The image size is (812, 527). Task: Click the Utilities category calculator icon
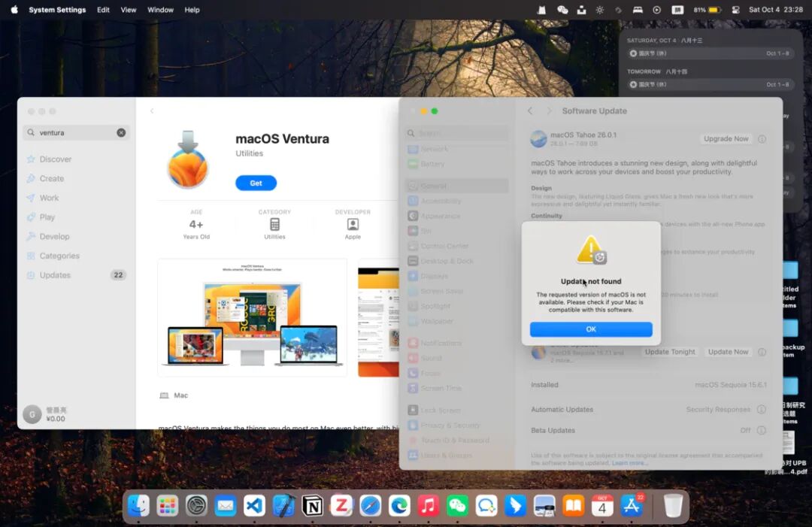click(x=274, y=224)
